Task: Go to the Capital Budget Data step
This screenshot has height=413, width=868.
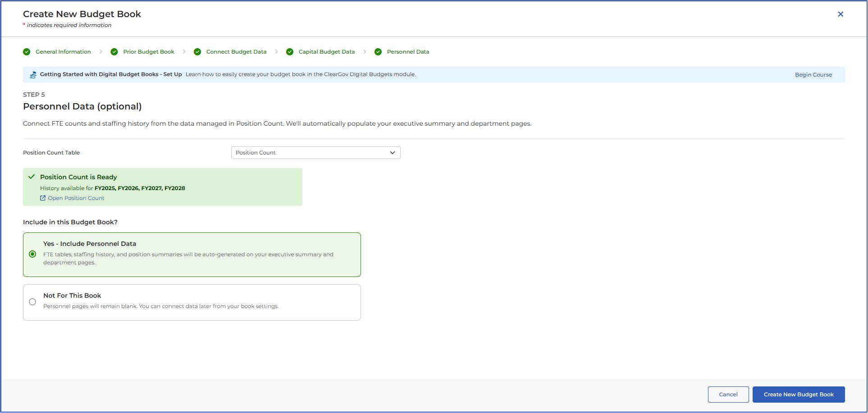Action: pyautogui.click(x=326, y=52)
